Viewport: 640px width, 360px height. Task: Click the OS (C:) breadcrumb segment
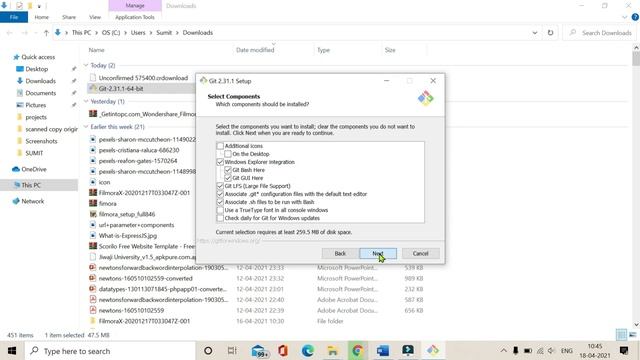111,33
